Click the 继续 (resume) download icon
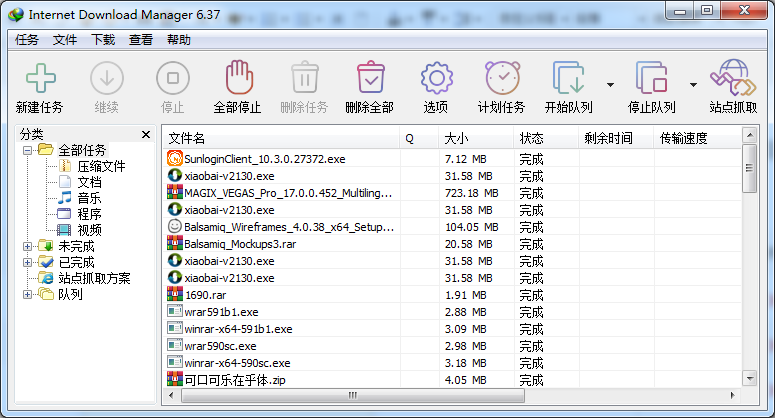 [107, 78]
